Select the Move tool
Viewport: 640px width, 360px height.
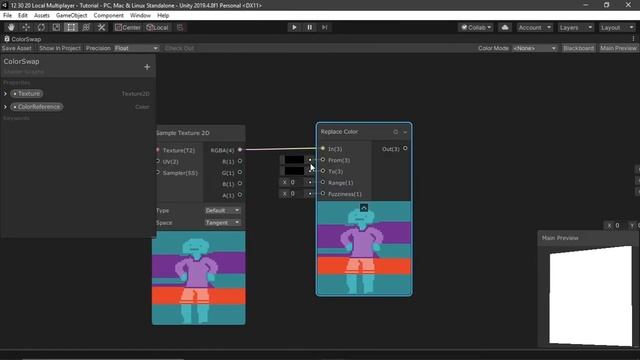click(26, 27)
